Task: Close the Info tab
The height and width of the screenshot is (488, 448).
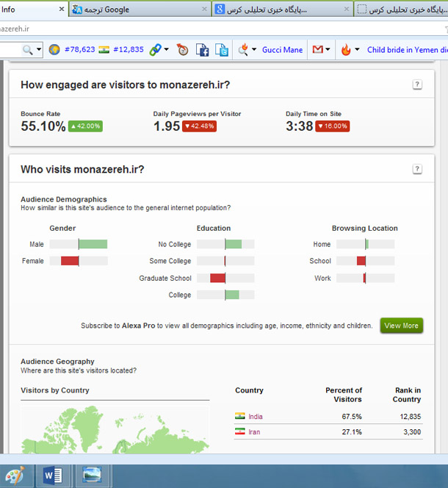Action: pos(62,10)
